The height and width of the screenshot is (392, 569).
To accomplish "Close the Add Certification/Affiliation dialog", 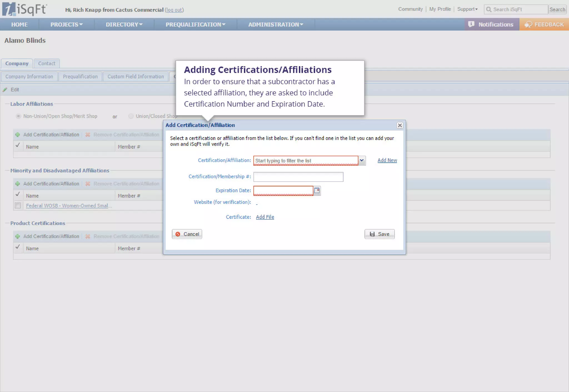I will (400, 125).
